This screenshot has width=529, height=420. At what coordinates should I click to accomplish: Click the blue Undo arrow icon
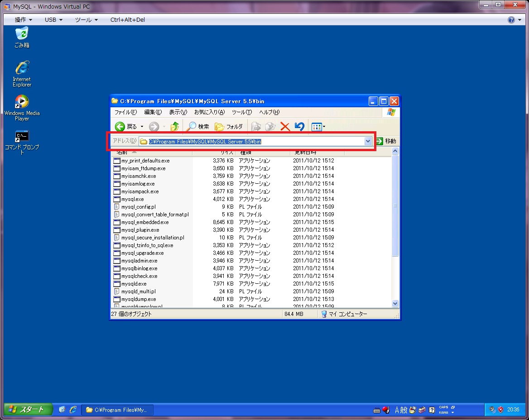click(299, 127)
